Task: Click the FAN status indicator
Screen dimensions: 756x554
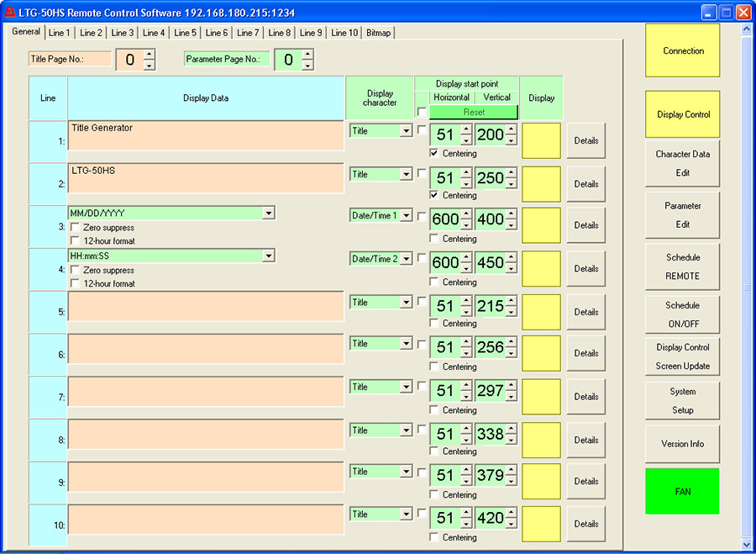Action: 682,491
